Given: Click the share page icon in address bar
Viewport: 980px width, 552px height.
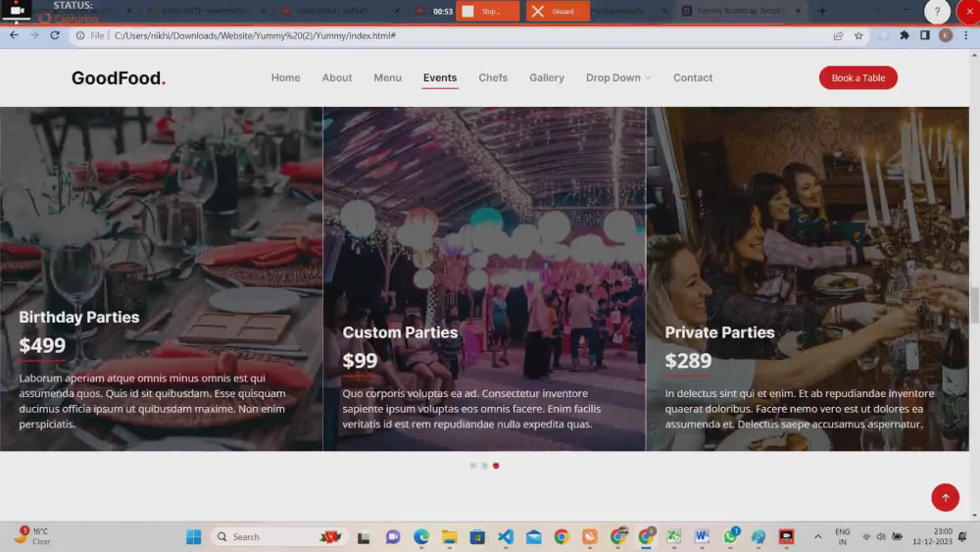Looking at the screenshot, I should pos(838,35).
